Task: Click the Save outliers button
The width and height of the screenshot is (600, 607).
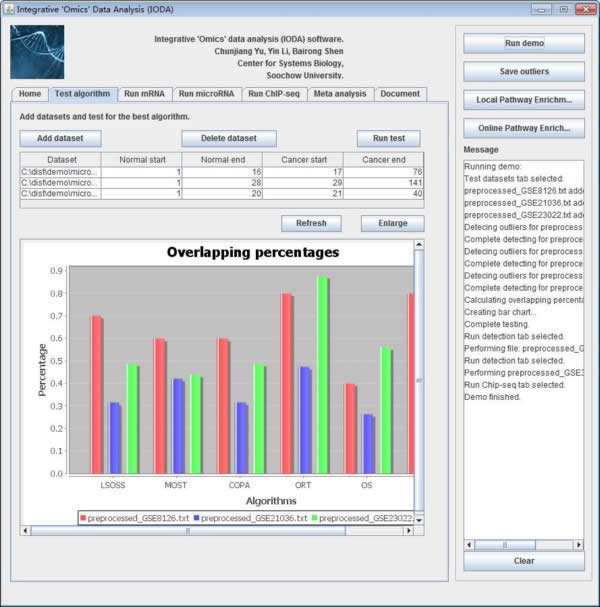Action: 524,71
